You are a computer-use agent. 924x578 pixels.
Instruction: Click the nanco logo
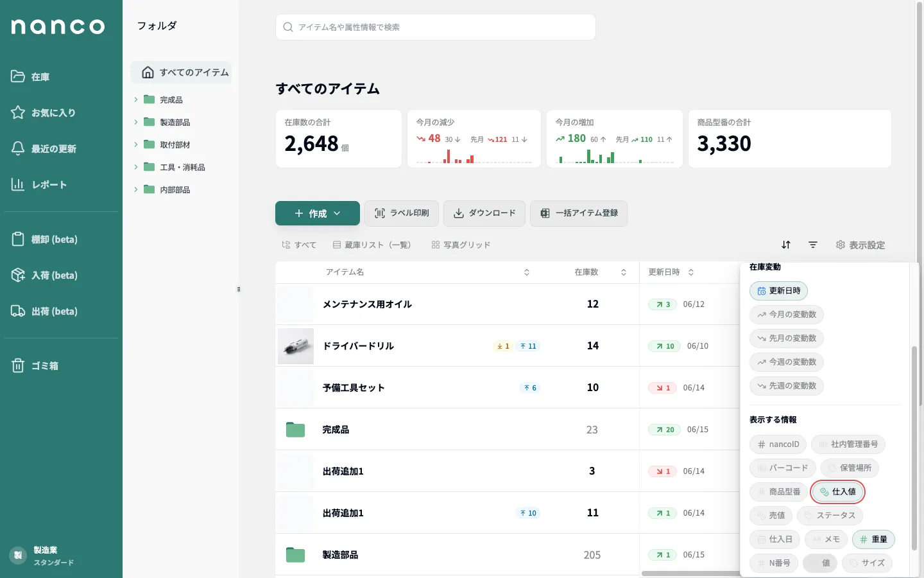(x=58, y=26)
